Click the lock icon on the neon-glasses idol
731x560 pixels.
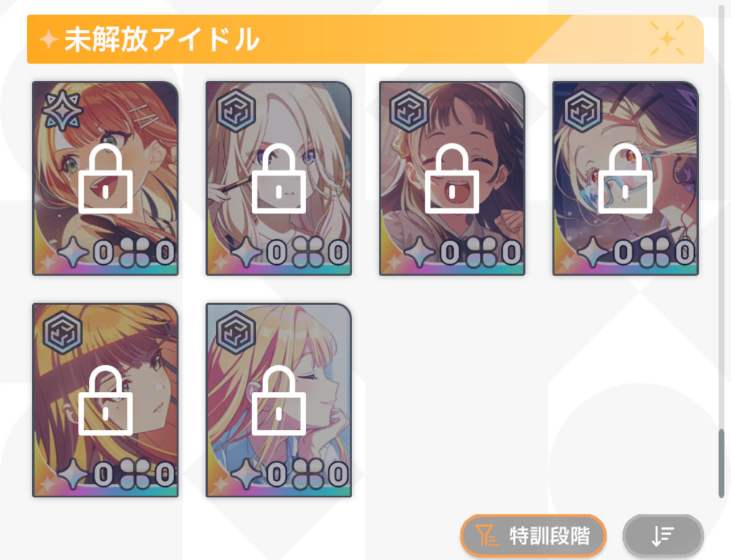(625, 178)
